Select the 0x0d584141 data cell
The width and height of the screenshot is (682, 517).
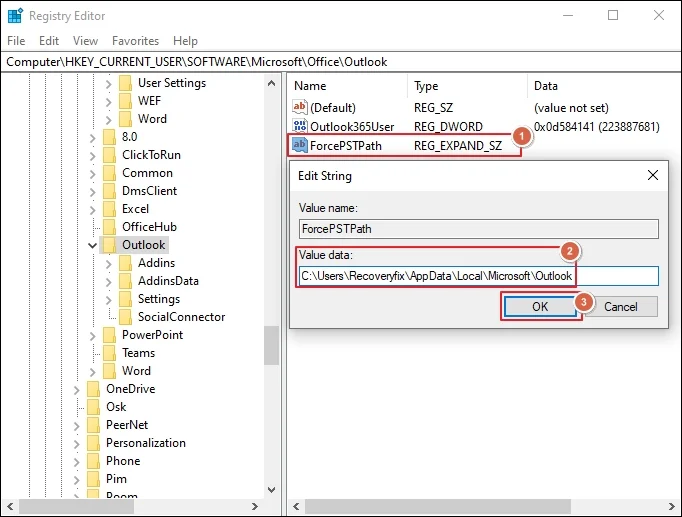click(597, 127)
